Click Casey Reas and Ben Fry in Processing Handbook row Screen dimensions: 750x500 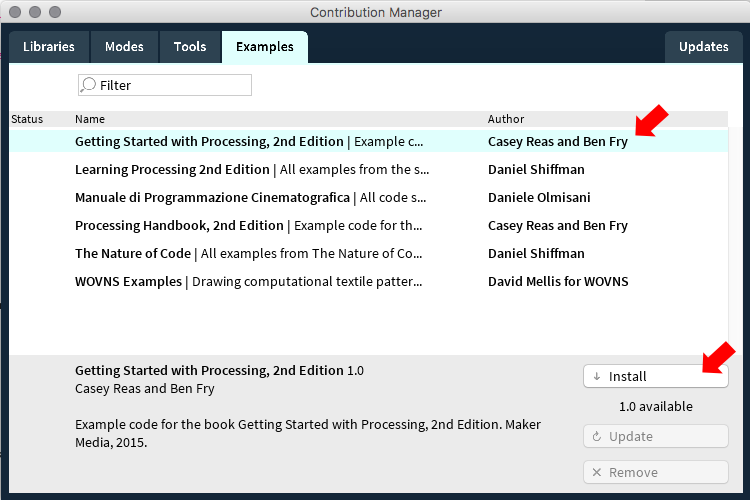[558, 226]
